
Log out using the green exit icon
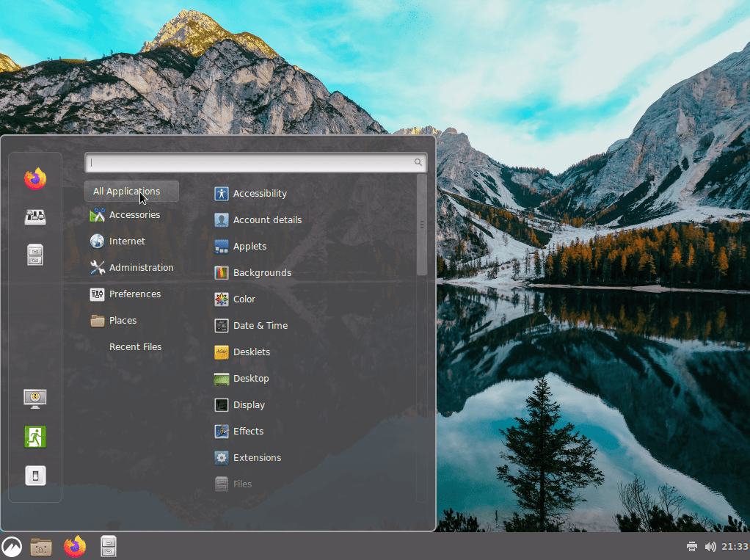[x=34, y=436]
